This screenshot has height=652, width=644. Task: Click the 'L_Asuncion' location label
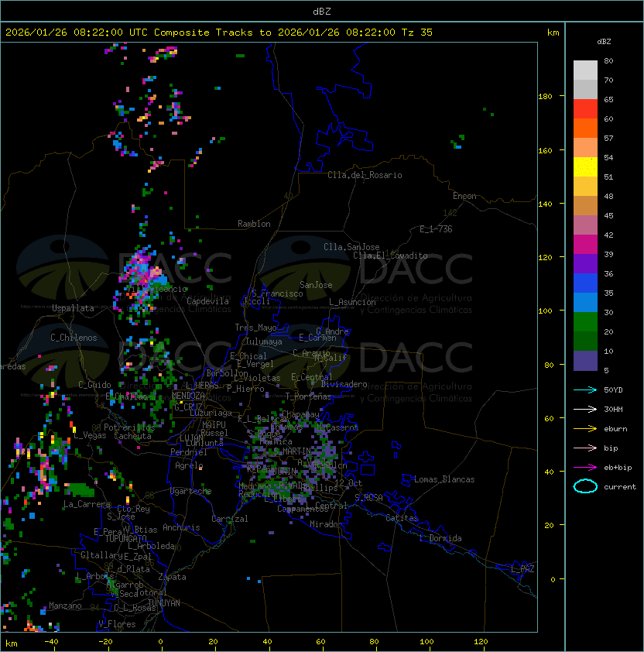point(352,302)
